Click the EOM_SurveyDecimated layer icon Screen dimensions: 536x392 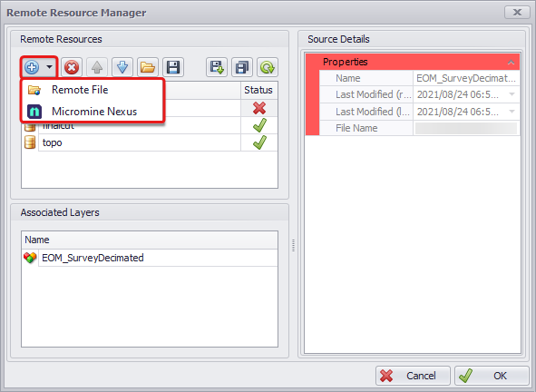click(30, 258)
